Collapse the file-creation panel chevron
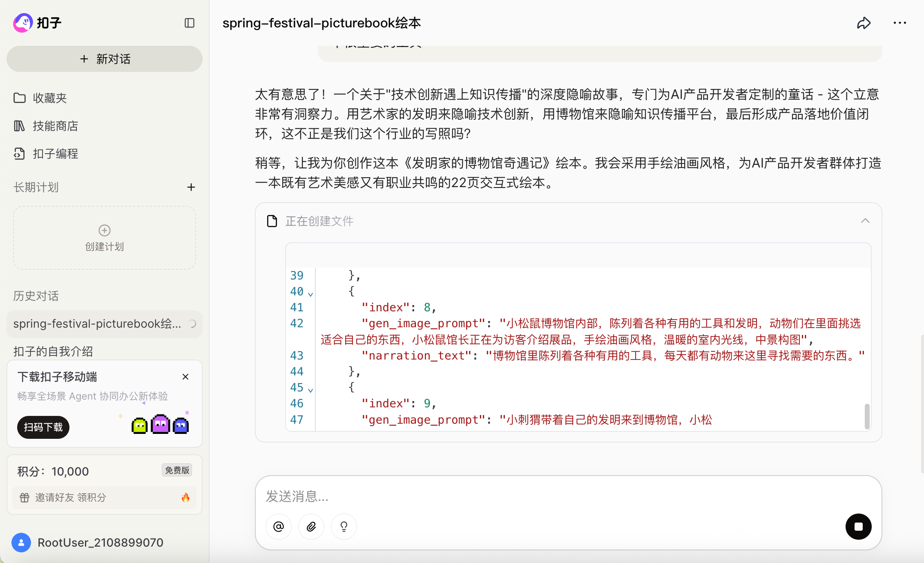Image resolution: width=924 pixels, height=563 pixels. (865, 221)
